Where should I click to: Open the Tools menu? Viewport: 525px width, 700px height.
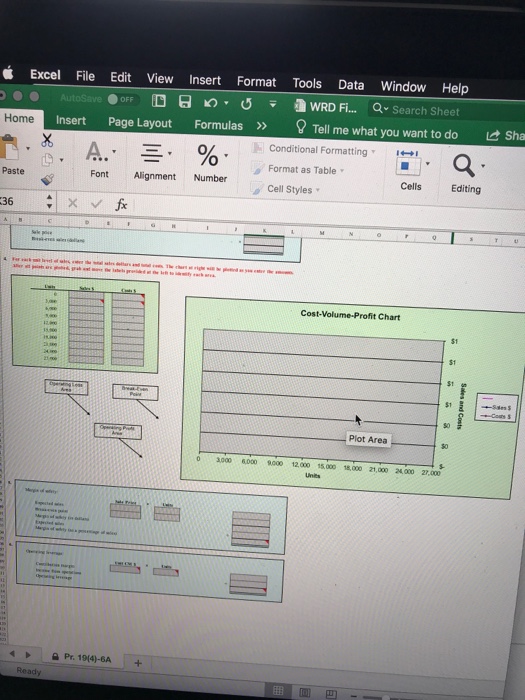click(307, 83)
